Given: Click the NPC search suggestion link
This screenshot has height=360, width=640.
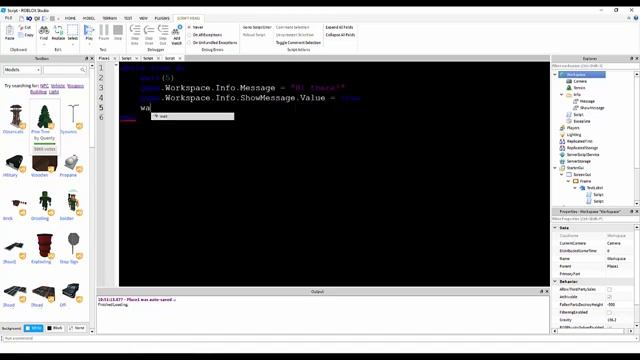Looking at the screenshot, I should click(x=44, y=86).
